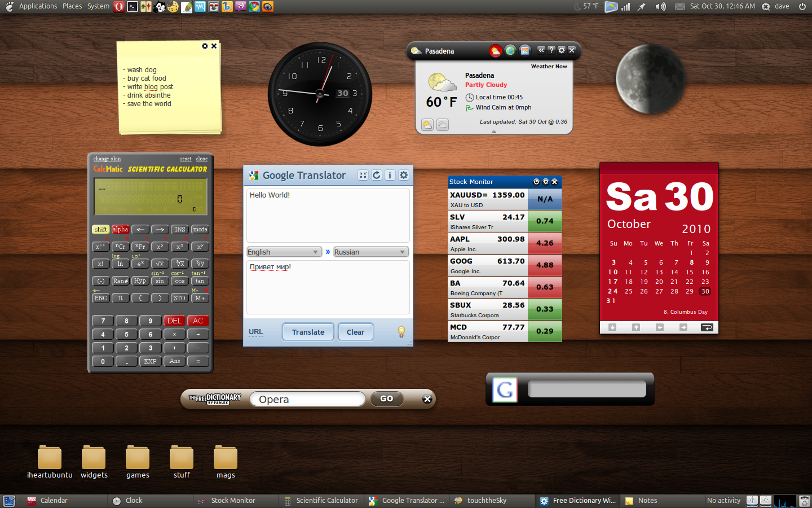
Task: Click GO in the Free Dictionary widget
Action: (x=387, y=399)
